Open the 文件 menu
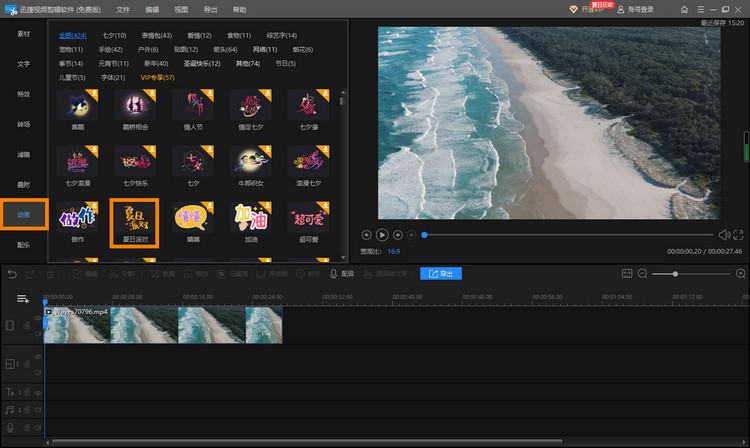Viewport: 750px width, 448px height. coord(123,9)
